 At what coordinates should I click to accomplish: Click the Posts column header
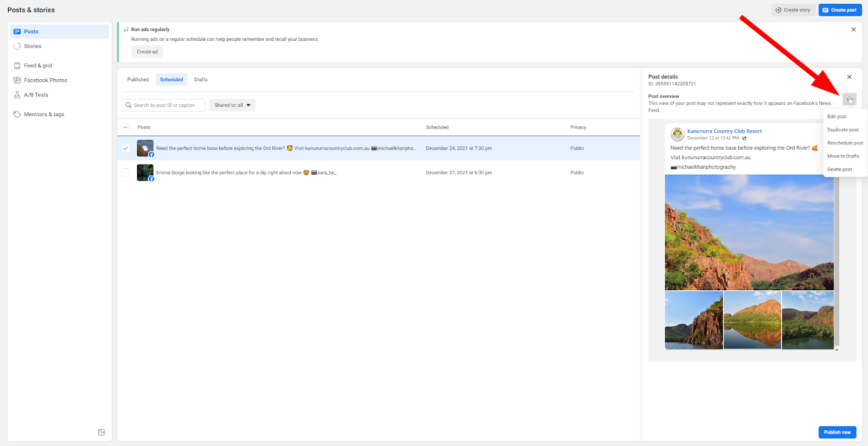coord(144,128)
